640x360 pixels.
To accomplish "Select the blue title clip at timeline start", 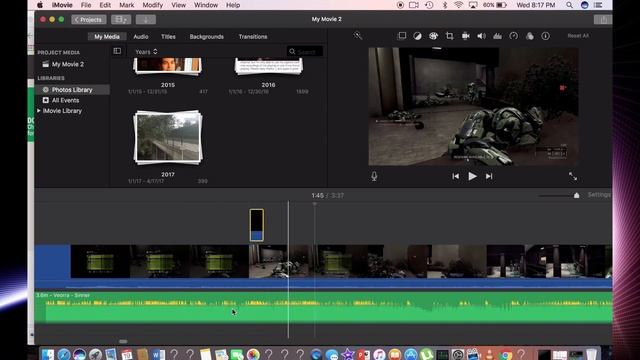I will coord(53,262).
